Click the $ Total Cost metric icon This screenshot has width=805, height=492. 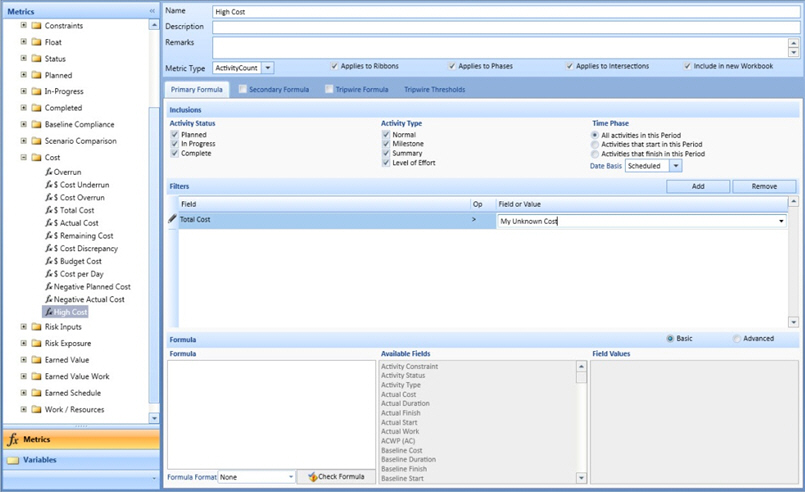pyautogui.click(x=48, y=210)
